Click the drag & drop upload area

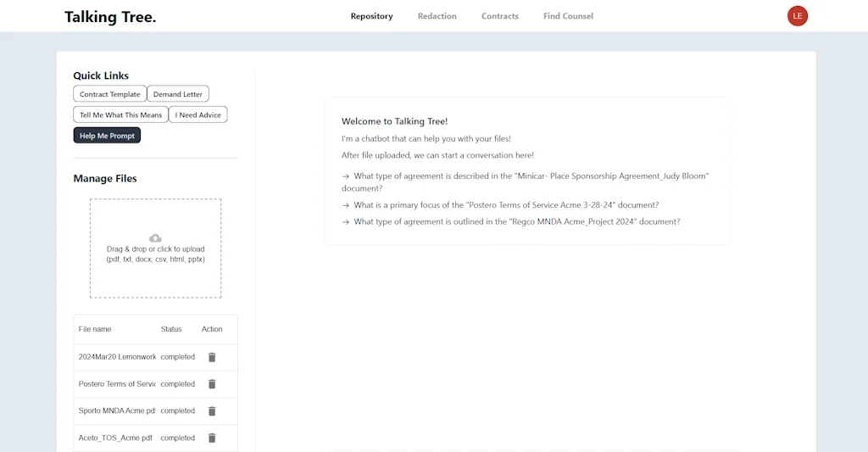pos(155,263)
